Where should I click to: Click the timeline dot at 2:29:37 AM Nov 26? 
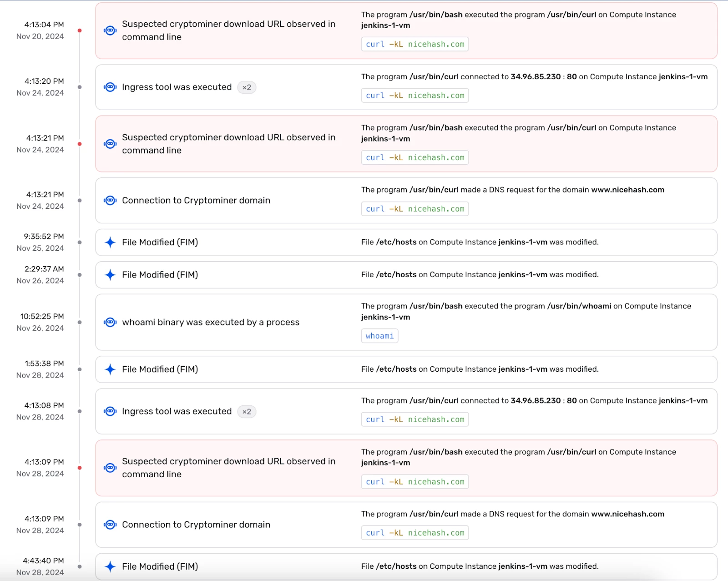tap(80, 275)
